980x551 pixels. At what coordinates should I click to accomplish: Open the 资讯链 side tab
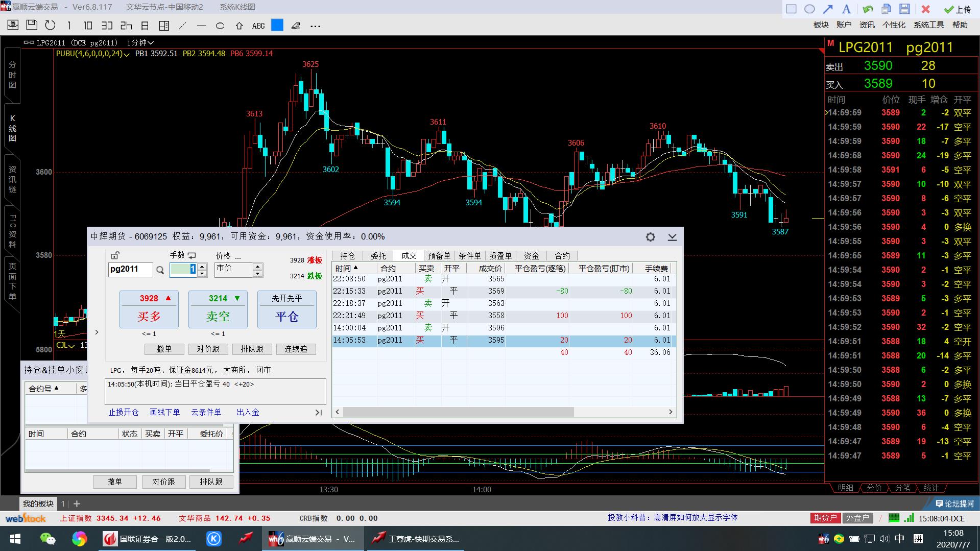coord(12,179)
